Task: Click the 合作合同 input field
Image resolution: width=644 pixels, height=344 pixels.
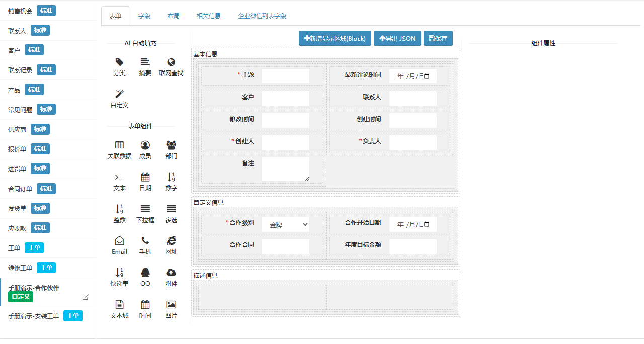Action: (x=285, y=246)
